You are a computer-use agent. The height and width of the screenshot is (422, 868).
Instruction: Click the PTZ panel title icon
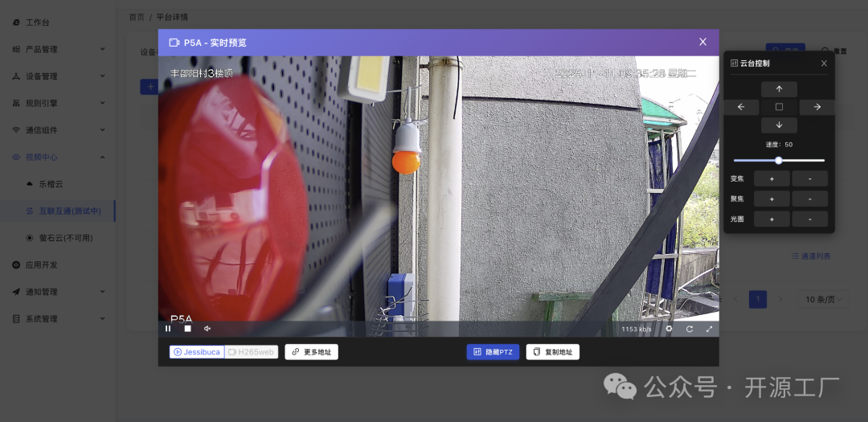[734, 64]
